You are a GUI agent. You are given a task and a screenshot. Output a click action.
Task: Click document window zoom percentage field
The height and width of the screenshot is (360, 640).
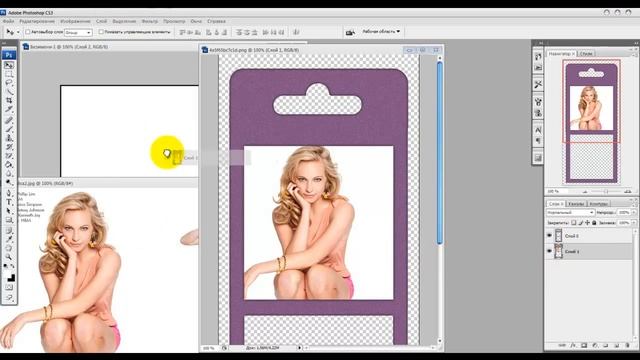click(x=209, y=348)
